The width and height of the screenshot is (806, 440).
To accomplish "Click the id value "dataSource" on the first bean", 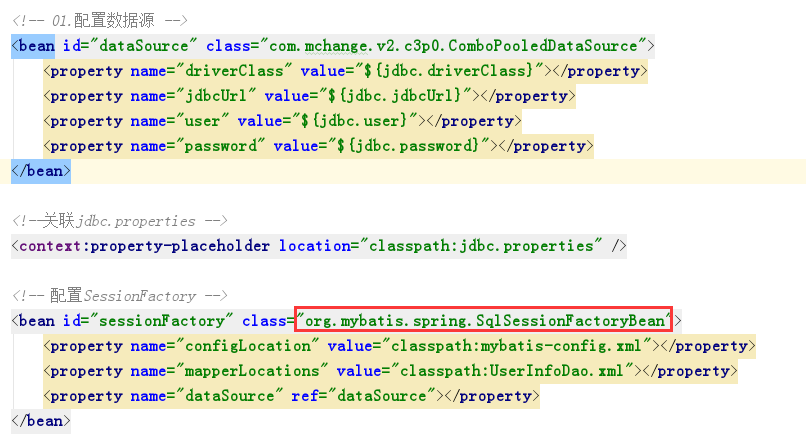I will click(x=143, y=46).
